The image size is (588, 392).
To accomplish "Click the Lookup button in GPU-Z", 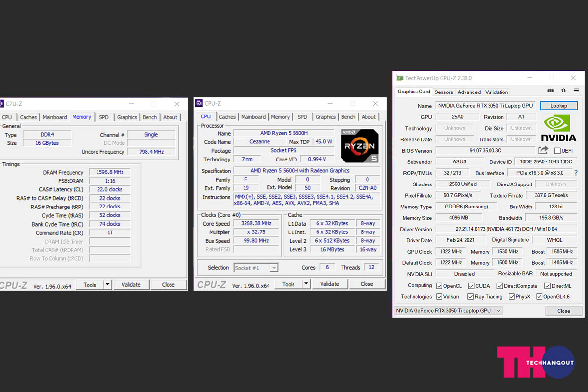I will point(559,106).
